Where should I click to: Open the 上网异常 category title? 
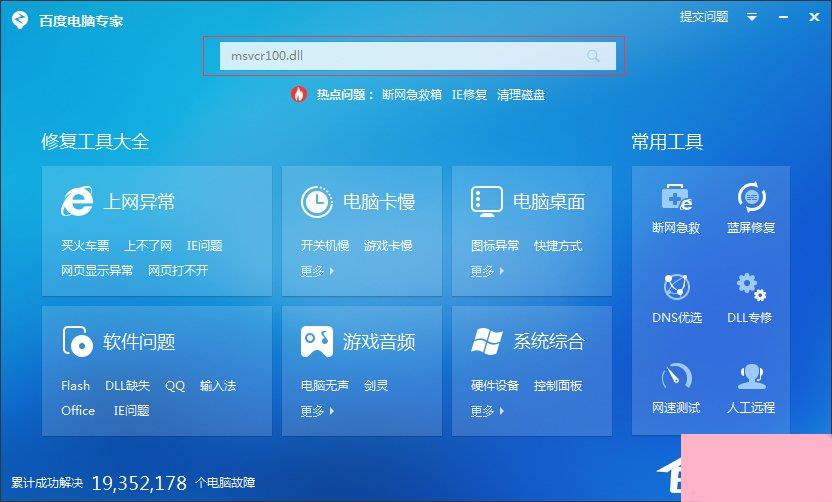tap(139, 202)
